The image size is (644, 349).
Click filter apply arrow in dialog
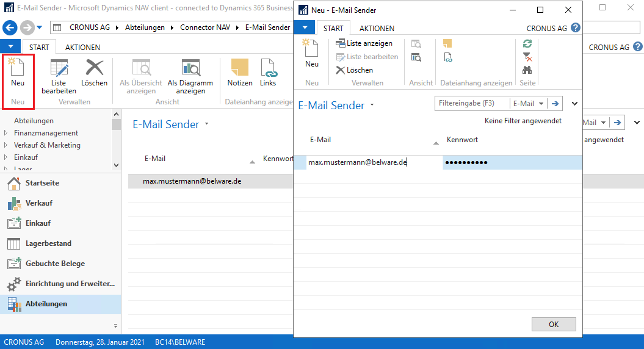[555, 104]
